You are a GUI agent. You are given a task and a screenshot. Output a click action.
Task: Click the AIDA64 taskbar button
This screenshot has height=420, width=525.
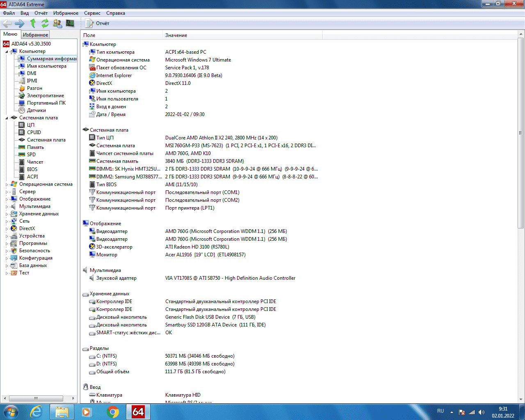coord(138,412)
